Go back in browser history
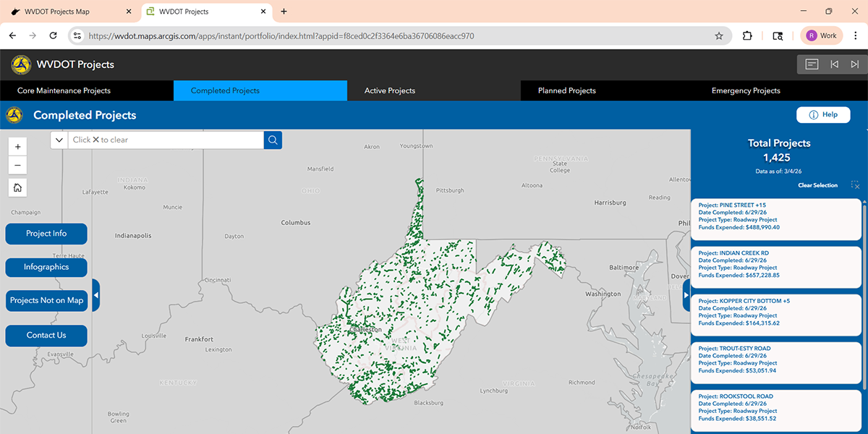868x434 pixels. pyautogui.click(x=12, y=35)
